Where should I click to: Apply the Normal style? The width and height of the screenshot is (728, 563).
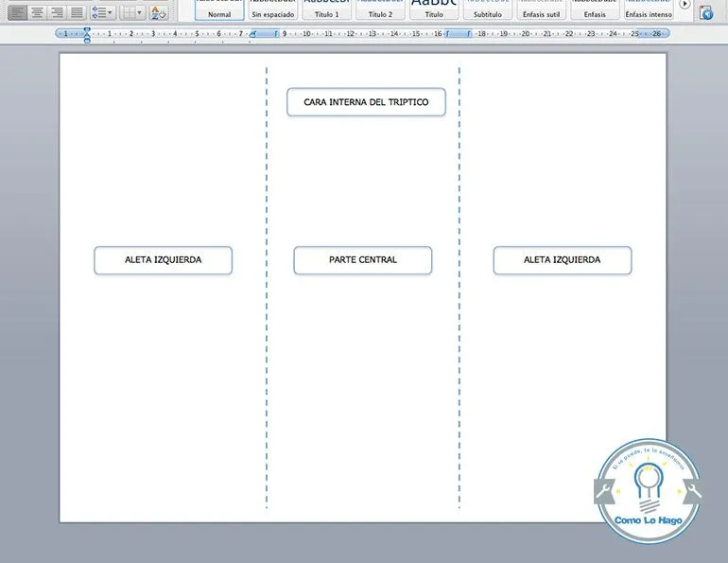[219, 9]
